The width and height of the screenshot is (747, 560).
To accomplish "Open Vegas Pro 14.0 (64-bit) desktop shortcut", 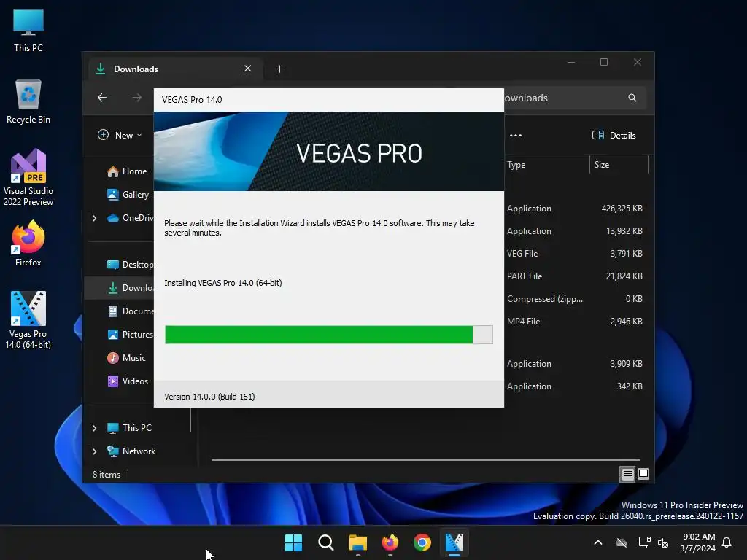I will click(x=28, y=320).
